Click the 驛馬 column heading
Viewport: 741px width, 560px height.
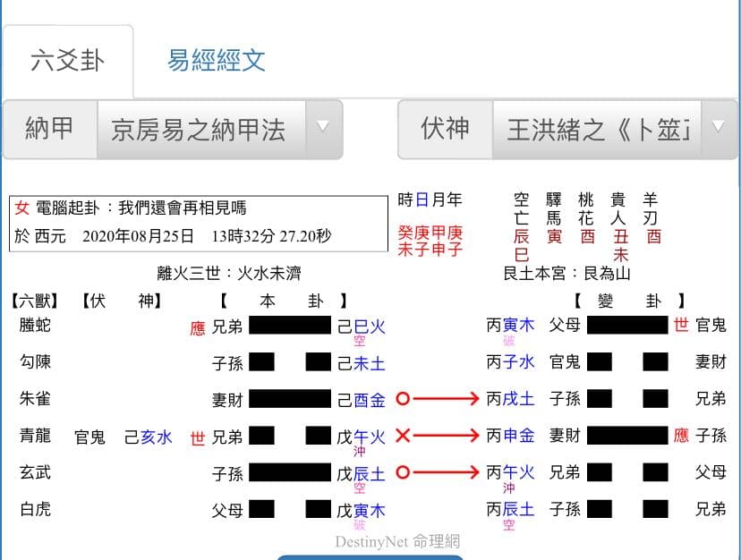coord(553,208)
